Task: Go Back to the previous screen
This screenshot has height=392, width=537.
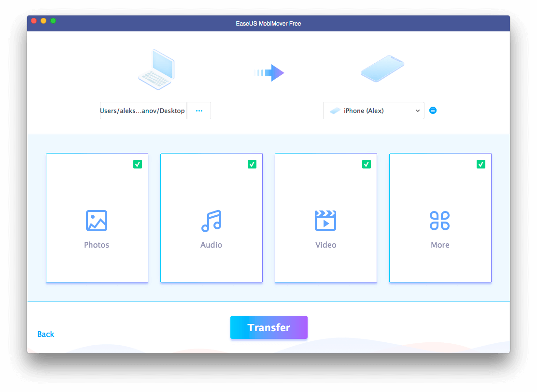Action: [46, 334]
